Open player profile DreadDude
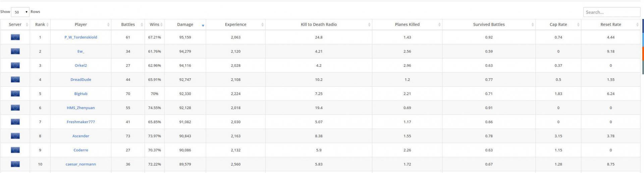The width and height of the screenshot is (644, 173). point(81,80)
